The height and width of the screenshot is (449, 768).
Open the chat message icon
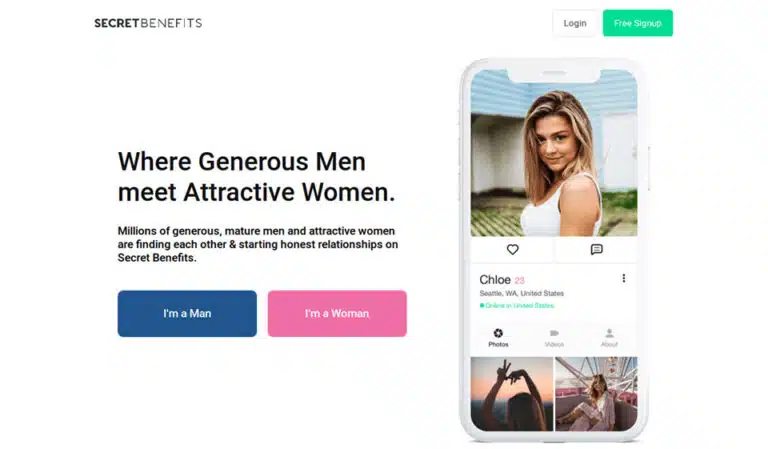click(597, 250)
